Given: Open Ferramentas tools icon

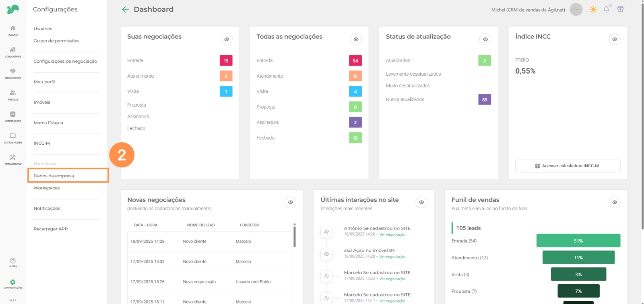Looking at the screenshot, I should point(13,159).
